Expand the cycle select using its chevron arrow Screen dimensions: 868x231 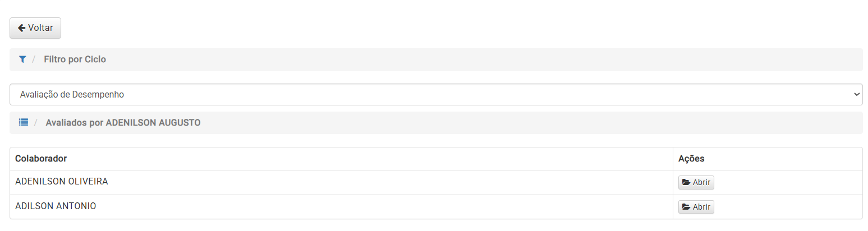[x=856, y=95]
